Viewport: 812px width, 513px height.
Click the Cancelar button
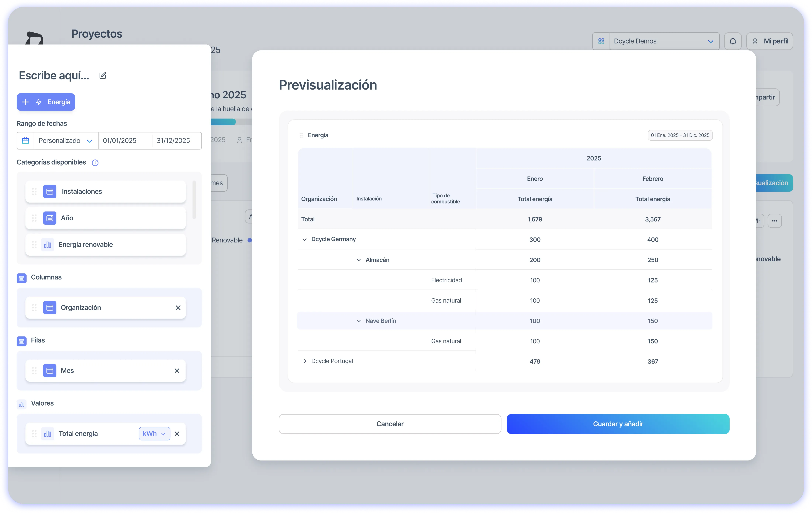(x=389, y=424)
